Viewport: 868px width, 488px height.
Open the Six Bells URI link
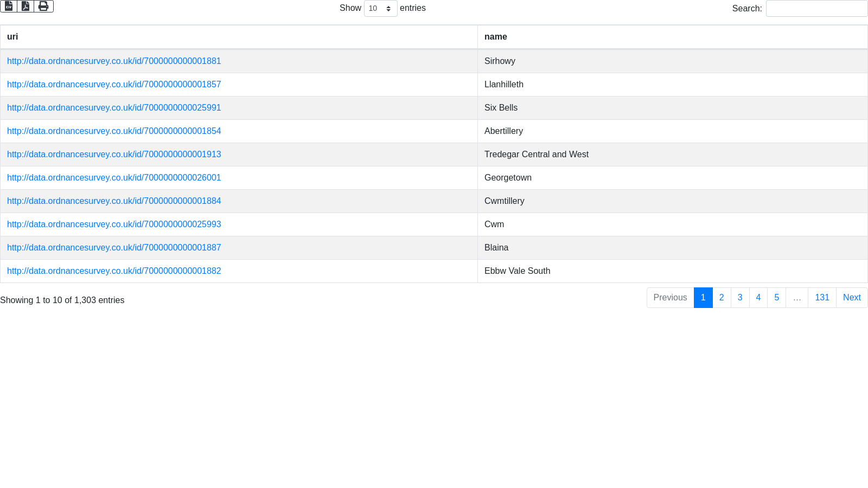click(114, 108)
